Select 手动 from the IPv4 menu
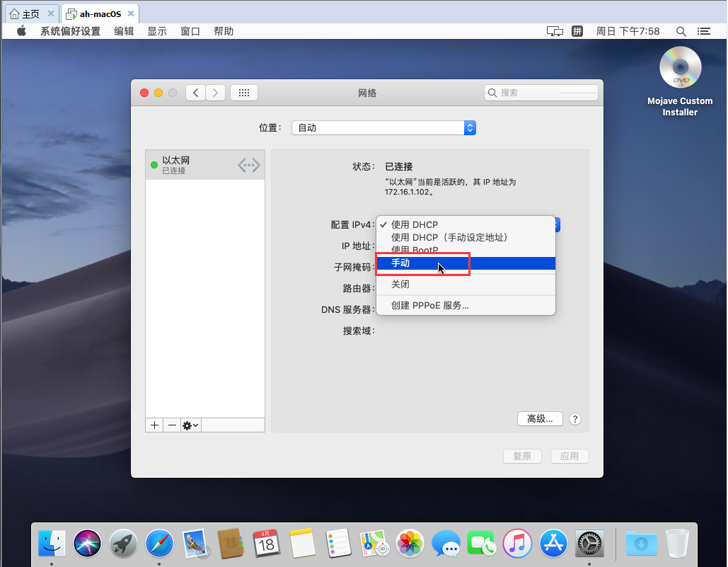The image size is (728, 567). pos(400,263)
